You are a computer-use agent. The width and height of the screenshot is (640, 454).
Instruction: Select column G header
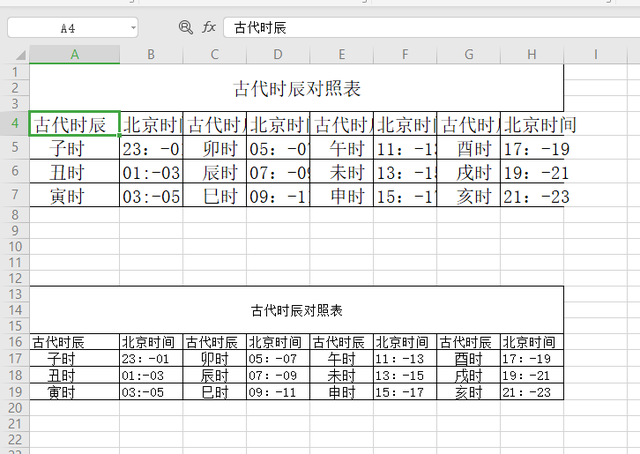coord(469,55)
